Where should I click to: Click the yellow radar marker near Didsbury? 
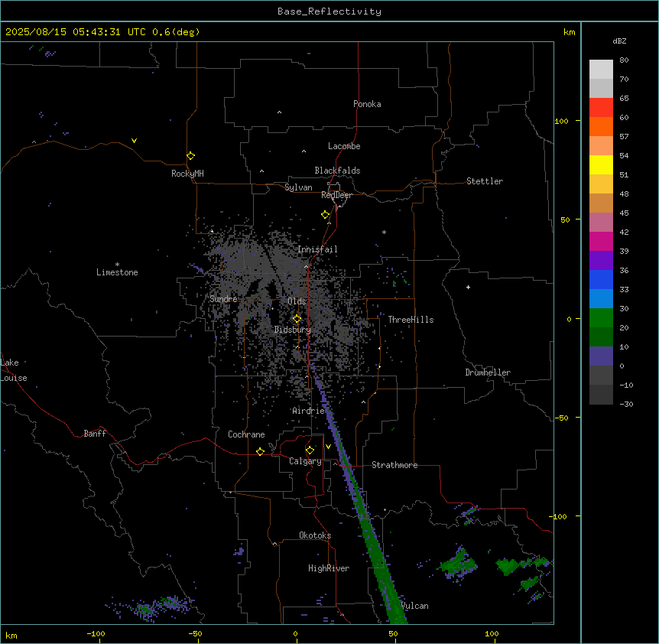297,319
